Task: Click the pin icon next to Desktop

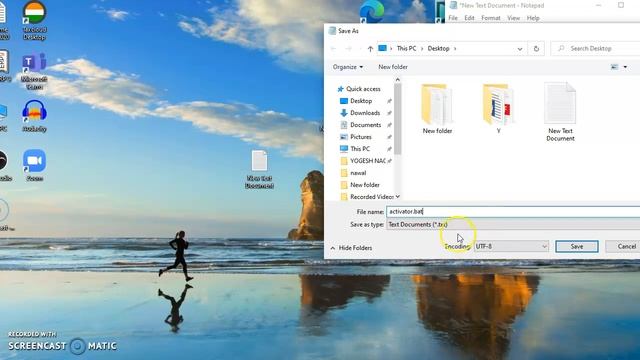Action: tap(389, 101)
